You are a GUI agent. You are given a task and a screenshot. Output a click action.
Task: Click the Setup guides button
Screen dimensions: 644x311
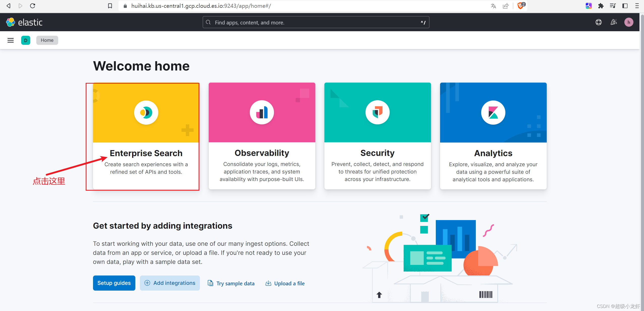(x=114, y=283)
